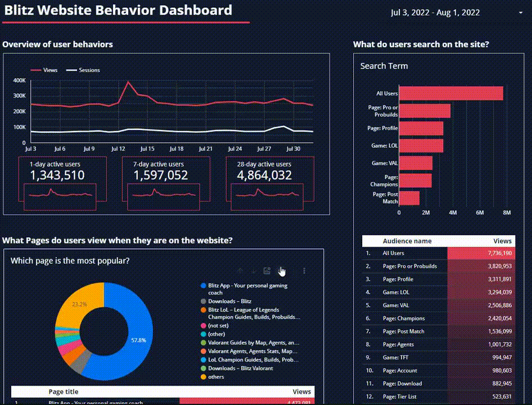Image resolution: width=532 pixels, height=405 pixels.
Task: Select the 'Page: Account' table row
Action: coord(439,370)
